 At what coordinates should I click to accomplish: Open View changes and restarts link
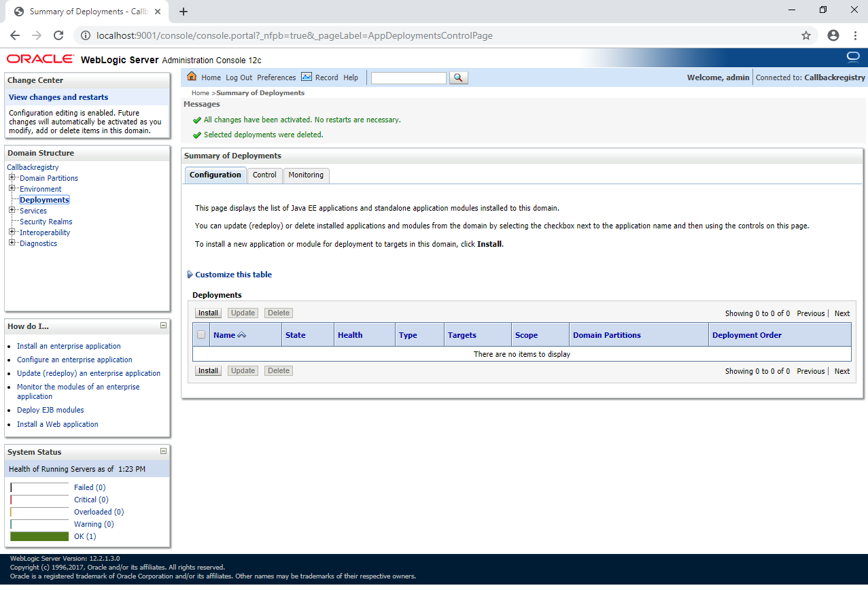[x=58, y=97]
